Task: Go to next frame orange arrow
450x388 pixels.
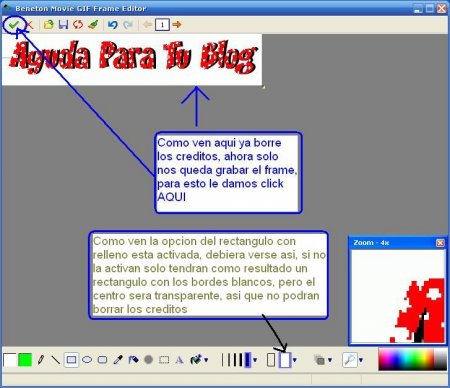Action: point(177,24)
